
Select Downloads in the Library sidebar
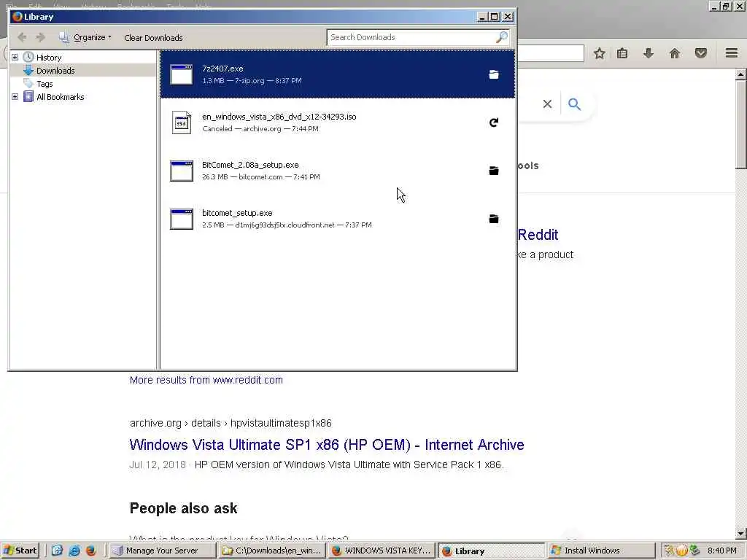pos(55,71)
